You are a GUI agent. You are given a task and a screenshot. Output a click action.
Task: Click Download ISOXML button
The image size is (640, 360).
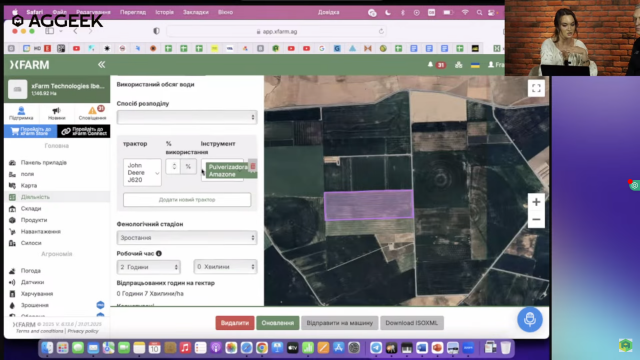point(411,323)
